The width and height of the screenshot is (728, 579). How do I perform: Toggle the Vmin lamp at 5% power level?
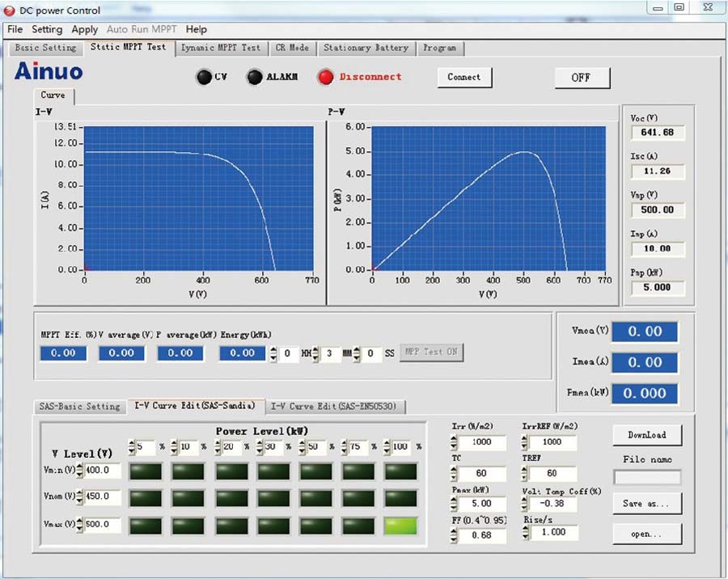146,471
